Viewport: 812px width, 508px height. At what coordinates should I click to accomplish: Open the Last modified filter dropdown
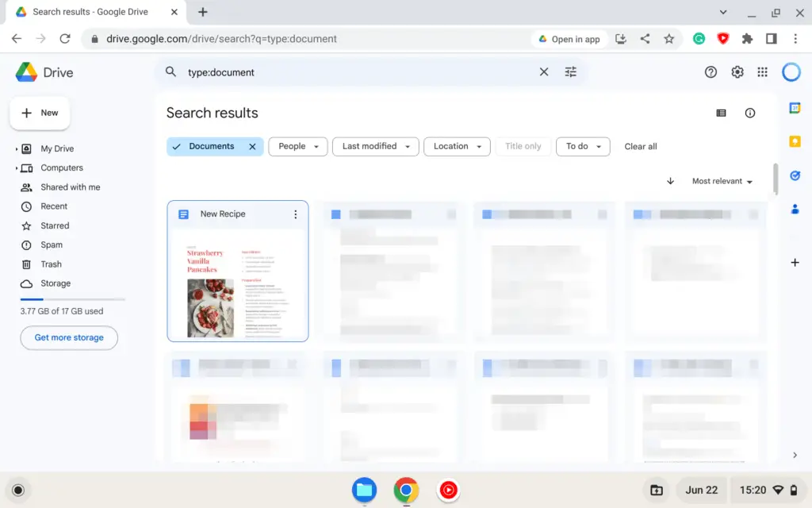(375, 146)
